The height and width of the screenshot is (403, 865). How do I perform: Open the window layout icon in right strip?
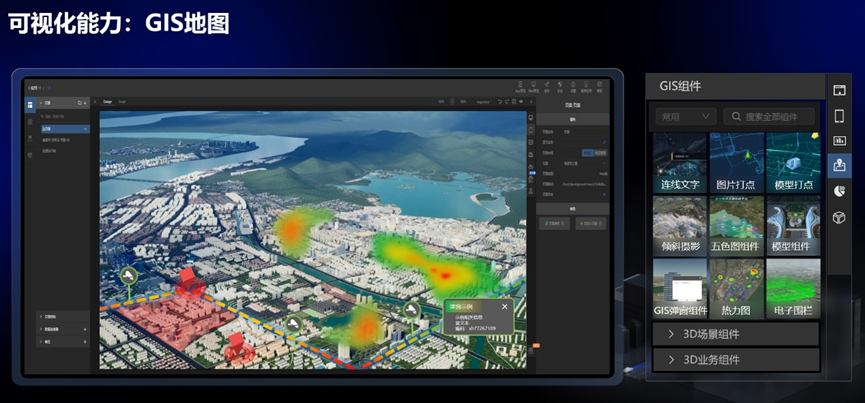839,90
